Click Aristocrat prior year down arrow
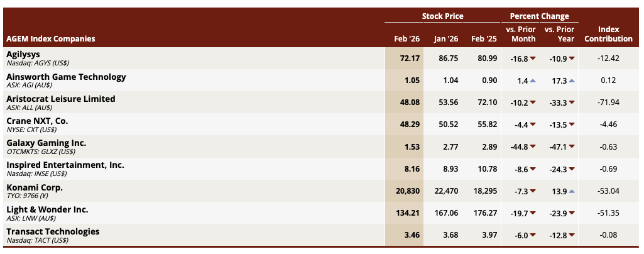644x254 pixels. coord(571,102)
